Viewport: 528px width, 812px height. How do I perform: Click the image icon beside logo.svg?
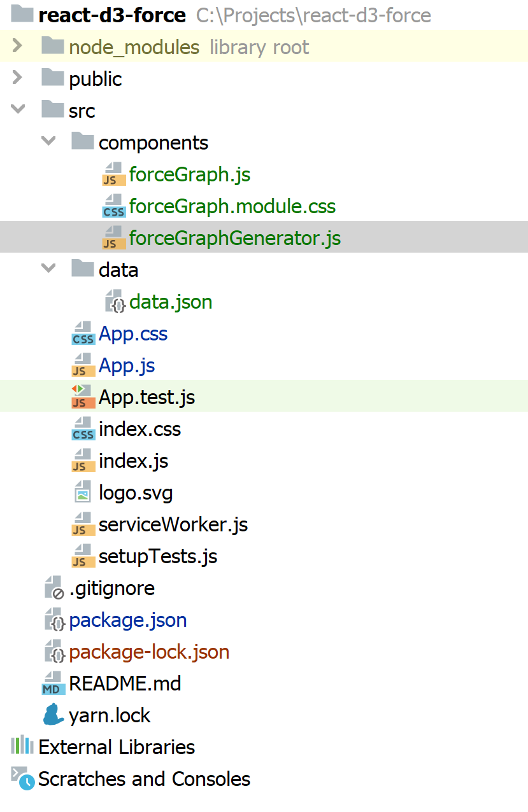pos(83,492)
